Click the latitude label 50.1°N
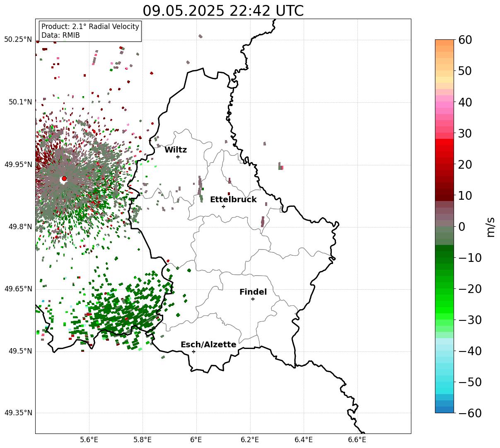This screenshot has height=448, width=500. tap(20, 102)
